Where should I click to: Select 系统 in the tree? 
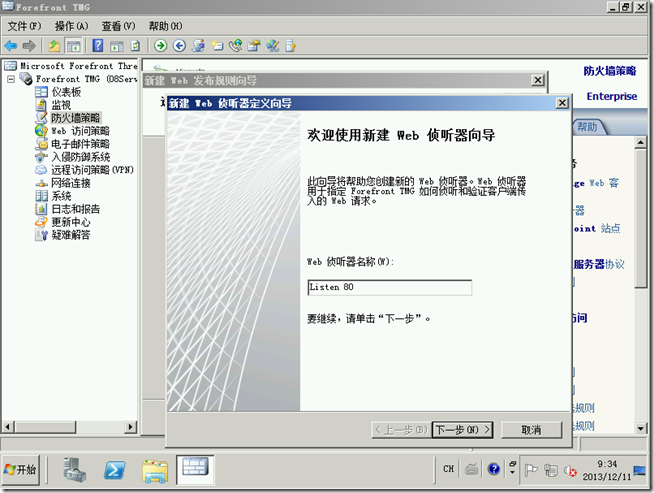pos(61,196)
